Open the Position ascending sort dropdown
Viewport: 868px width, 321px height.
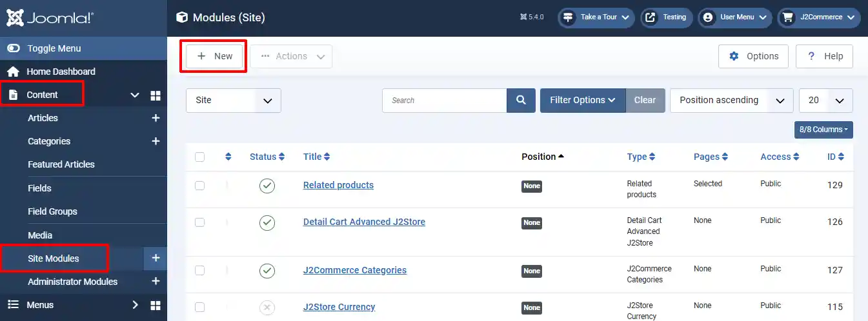click(732, 100)
